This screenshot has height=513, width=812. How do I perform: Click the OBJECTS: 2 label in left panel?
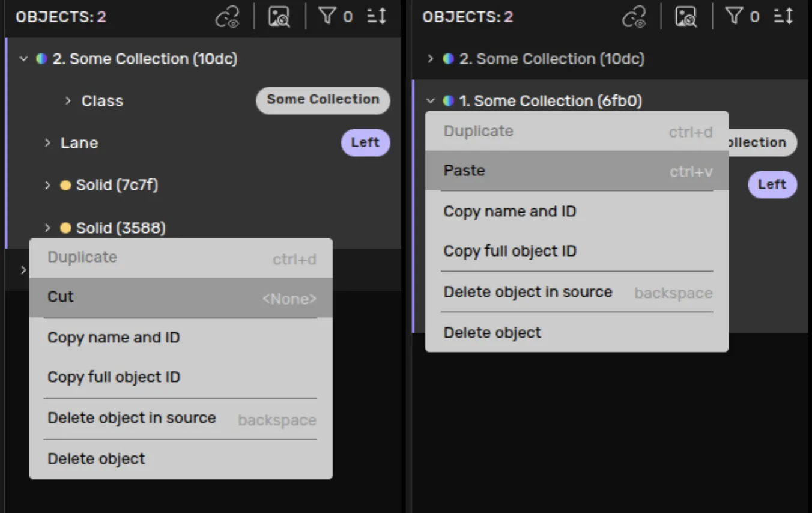61,17
